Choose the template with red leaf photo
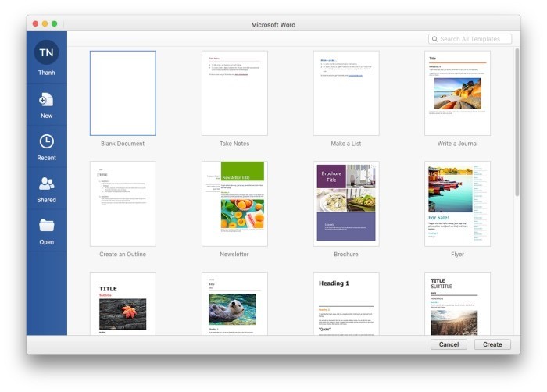Screen dimensions: 547x392 point(123,304)
